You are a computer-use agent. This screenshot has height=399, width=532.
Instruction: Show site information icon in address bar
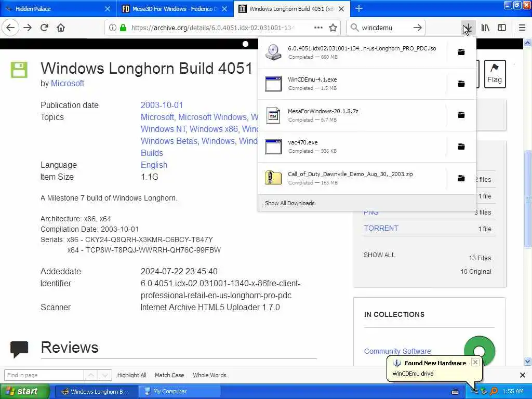point(112,28)
